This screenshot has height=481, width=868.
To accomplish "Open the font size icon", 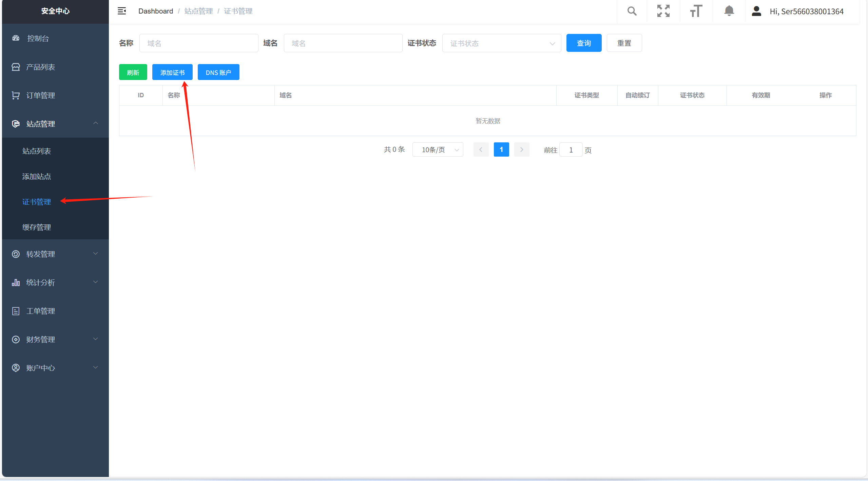I will (696, 11).
